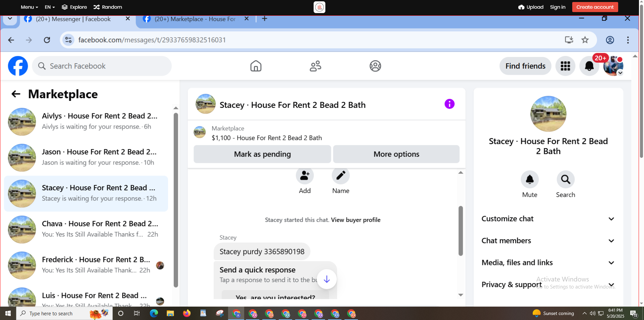Open Microsoft Edge from taskbar
Viewport: 644px width, 320px height.
154,314
